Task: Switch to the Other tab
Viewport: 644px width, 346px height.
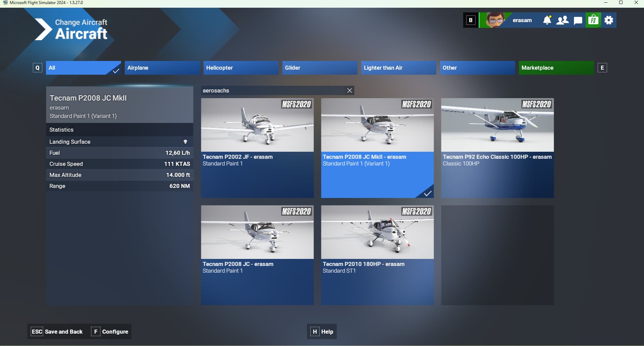Action: click(x=477, y=68)
